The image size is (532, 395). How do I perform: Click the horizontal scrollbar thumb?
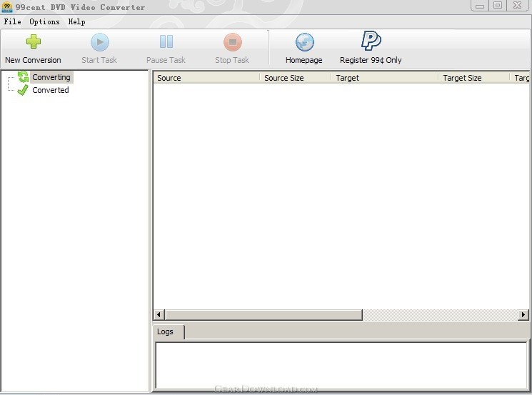tap(264, 314)
